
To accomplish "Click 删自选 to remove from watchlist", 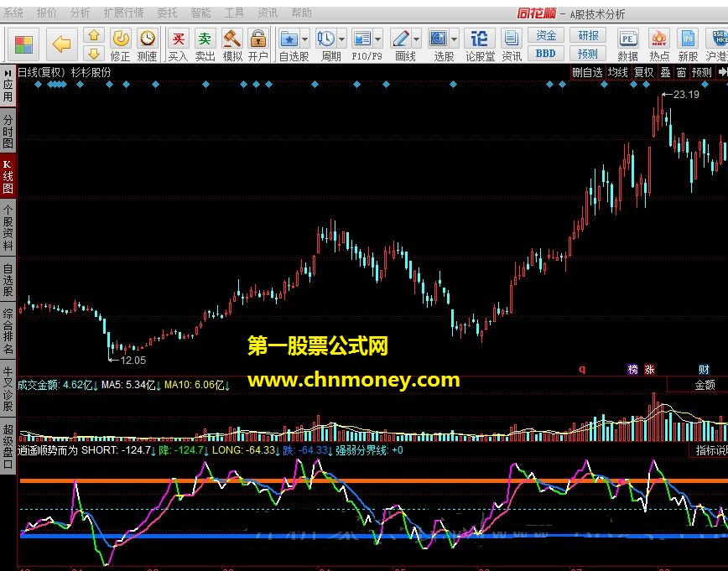I will 587,72.
